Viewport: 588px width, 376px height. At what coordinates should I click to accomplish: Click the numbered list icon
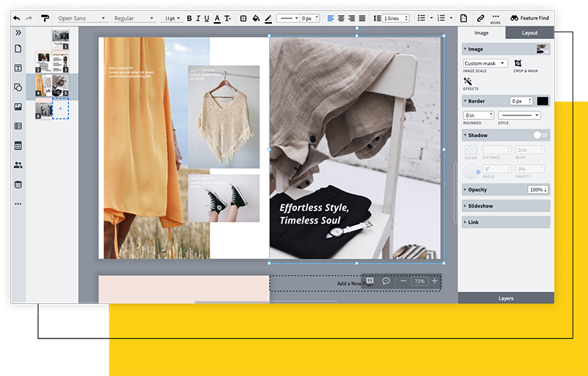pyautogui.click(x=442, y=18)
